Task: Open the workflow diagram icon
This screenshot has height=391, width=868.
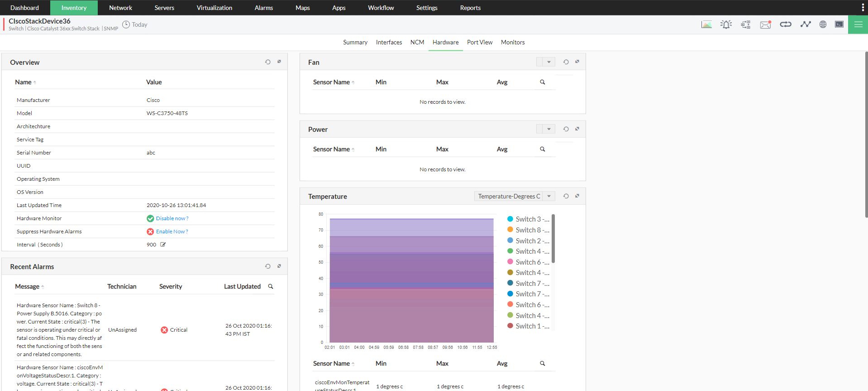Action: 745,24
